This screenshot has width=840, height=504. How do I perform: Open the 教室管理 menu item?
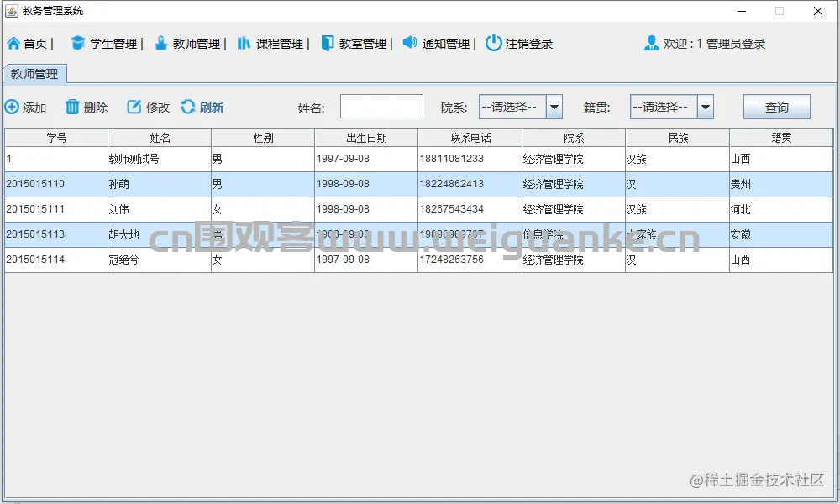click(x=363, y=44)
